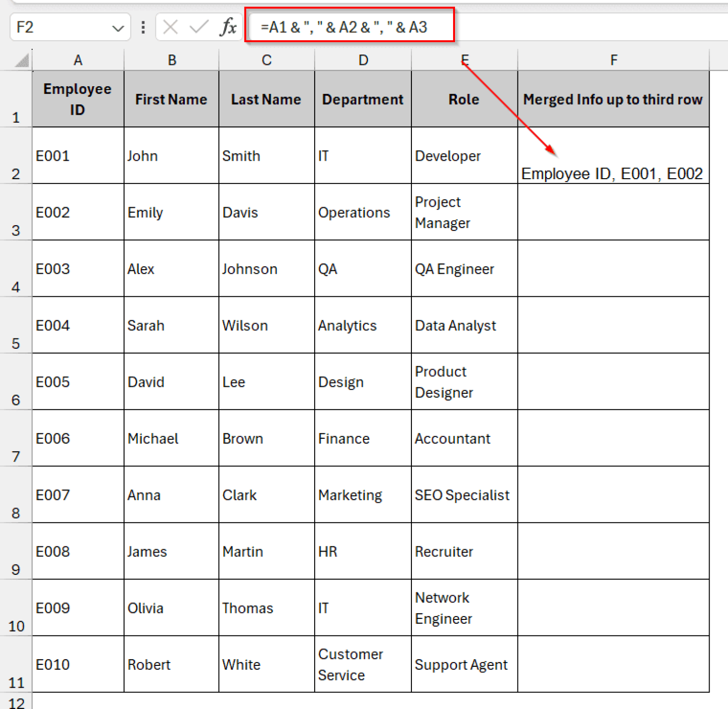Viewport: 728px width, 709px height.
Task: Select row 2 header number
Action: (x=16, y=174)
